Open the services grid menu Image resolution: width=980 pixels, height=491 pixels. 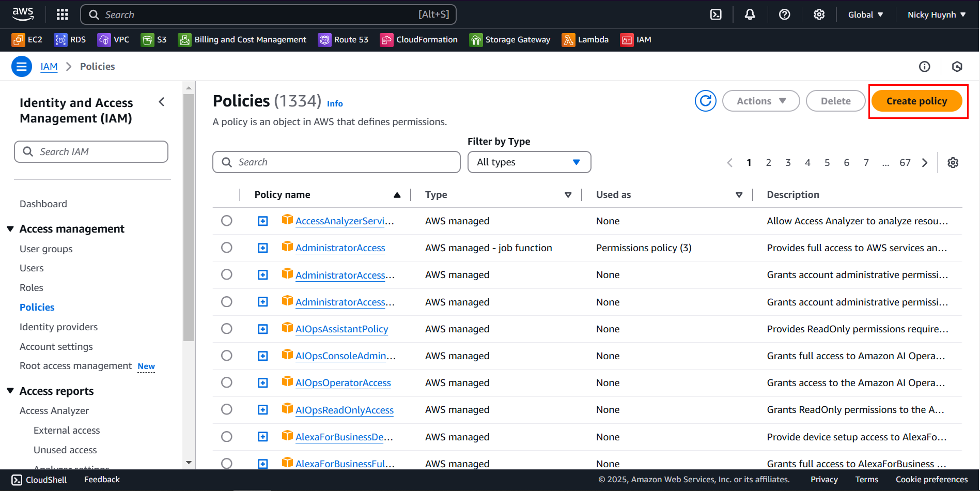[x=63, y=14]
